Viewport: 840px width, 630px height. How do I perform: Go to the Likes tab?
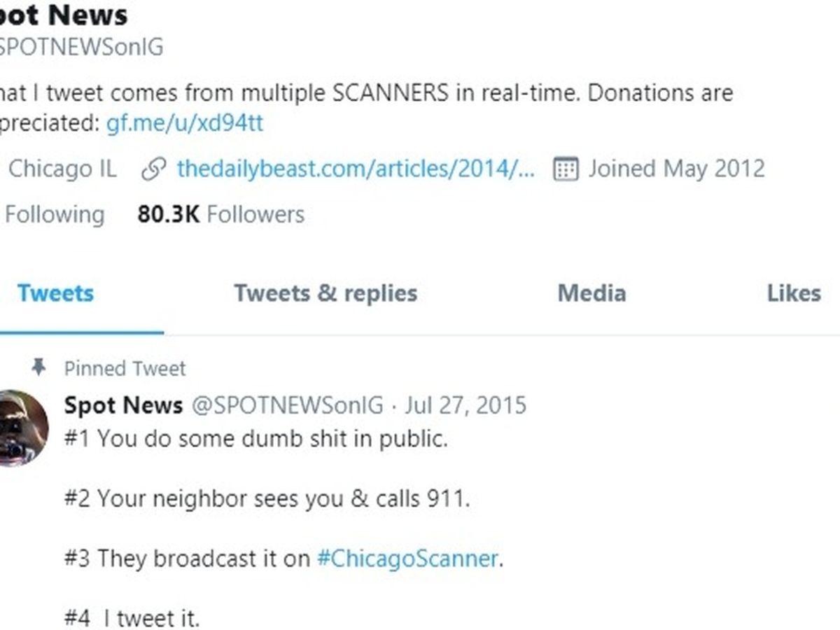pyautogui.click(x=794, y=293)
